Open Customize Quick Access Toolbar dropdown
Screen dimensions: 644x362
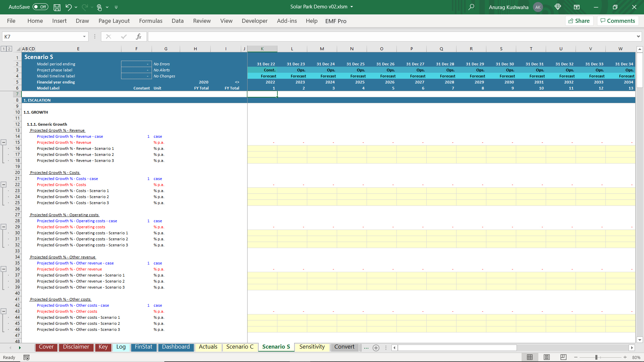(116, 7)
